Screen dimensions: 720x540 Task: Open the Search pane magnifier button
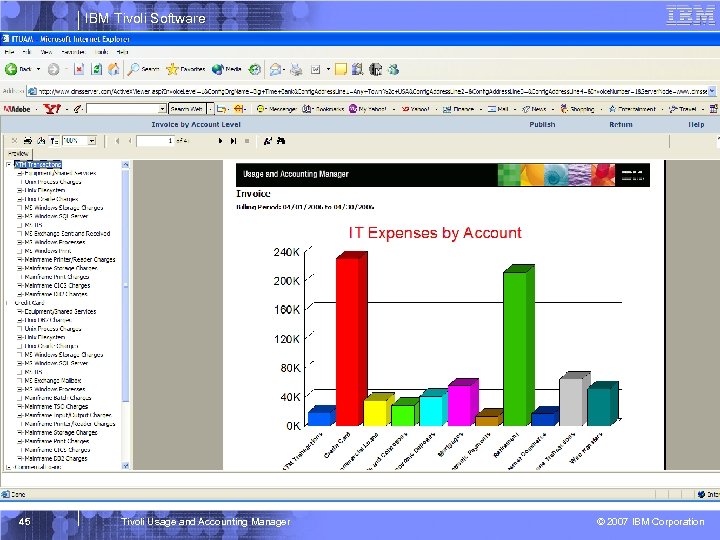tap(143, 69)
